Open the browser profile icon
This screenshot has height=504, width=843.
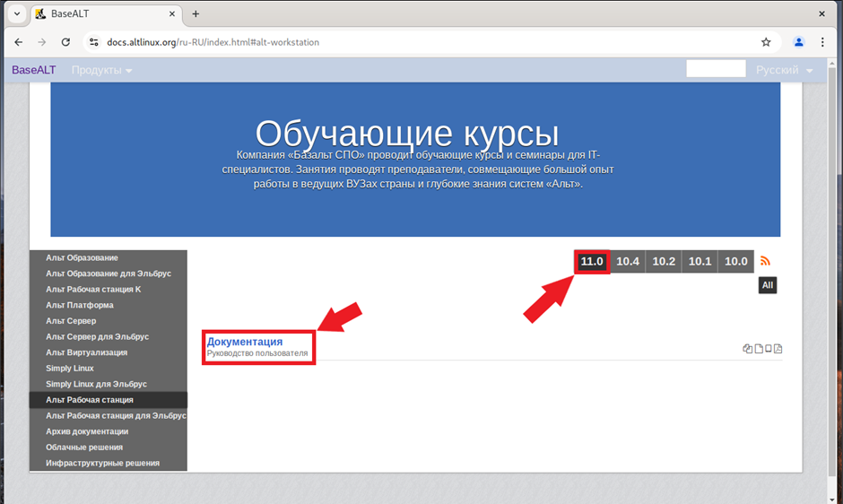click(x=799, y=42)
